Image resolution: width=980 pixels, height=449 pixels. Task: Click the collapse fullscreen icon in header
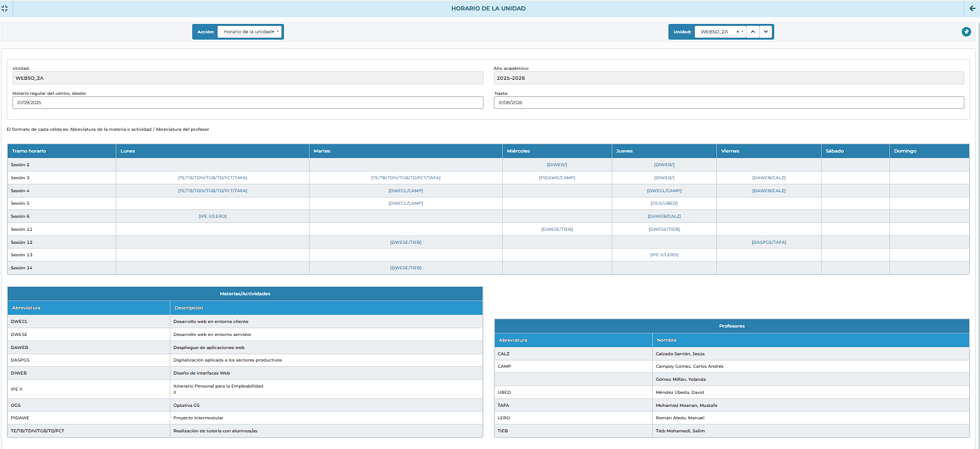click(x=5, y=8)
